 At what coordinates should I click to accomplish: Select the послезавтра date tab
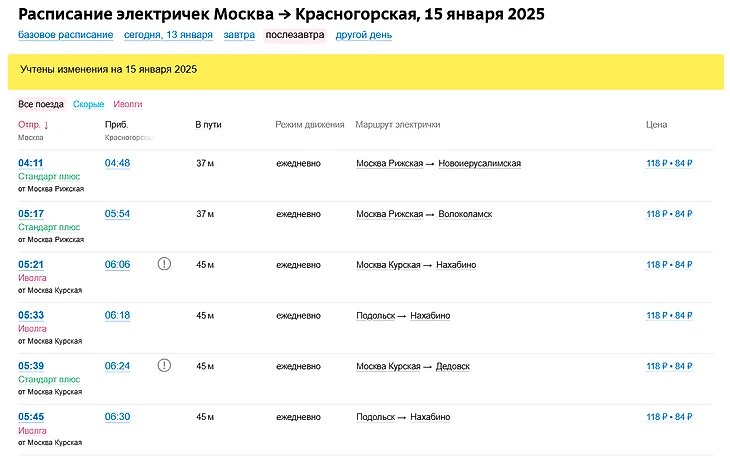click(x=294, y=35)
